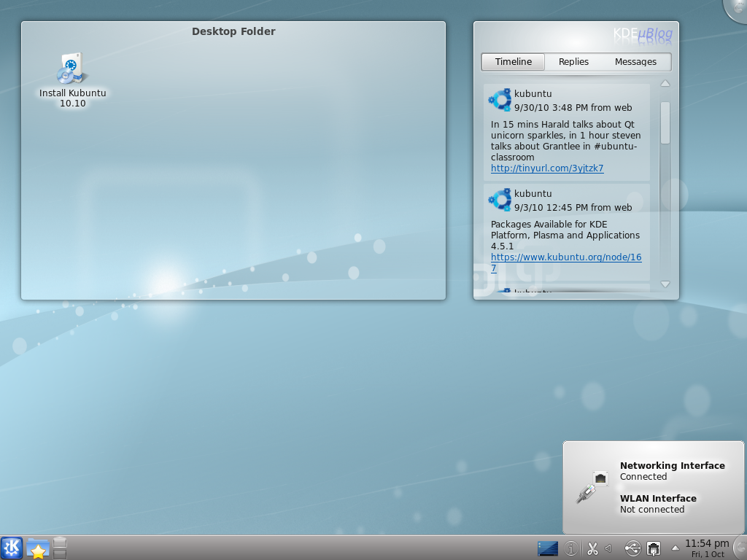Switch to the Messages tab
This screenshot has height=560, width=747.
[x=635, y=62]
